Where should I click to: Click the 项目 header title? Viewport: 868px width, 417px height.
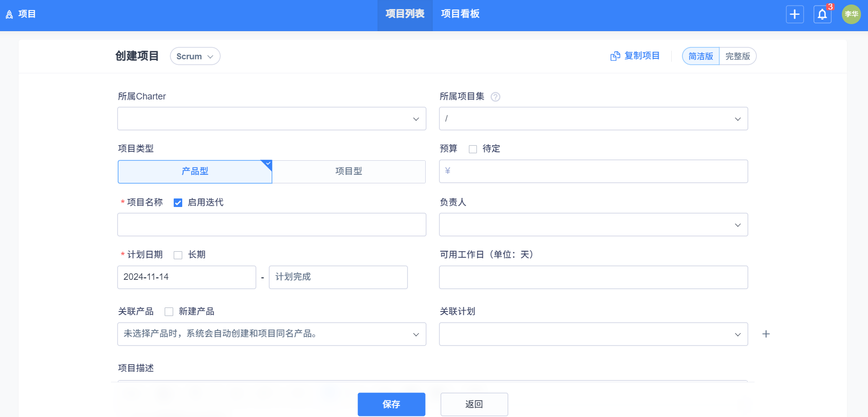tap(27, 14)
